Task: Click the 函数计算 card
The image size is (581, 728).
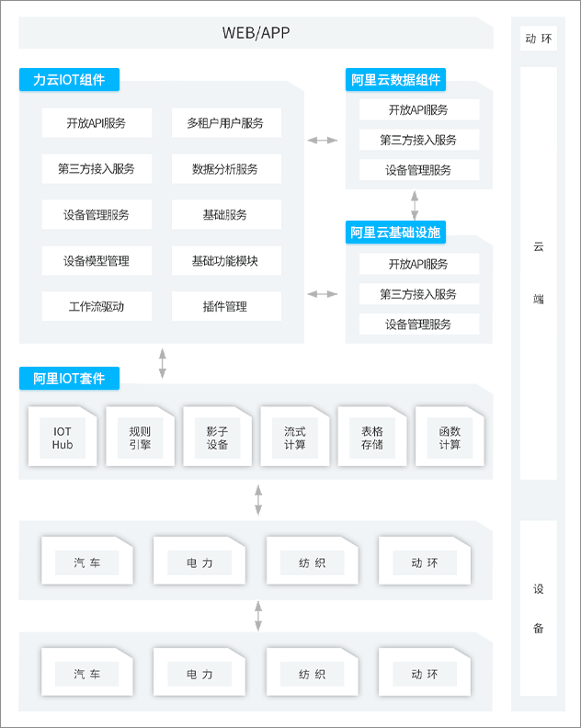Action: pos(450,438)
